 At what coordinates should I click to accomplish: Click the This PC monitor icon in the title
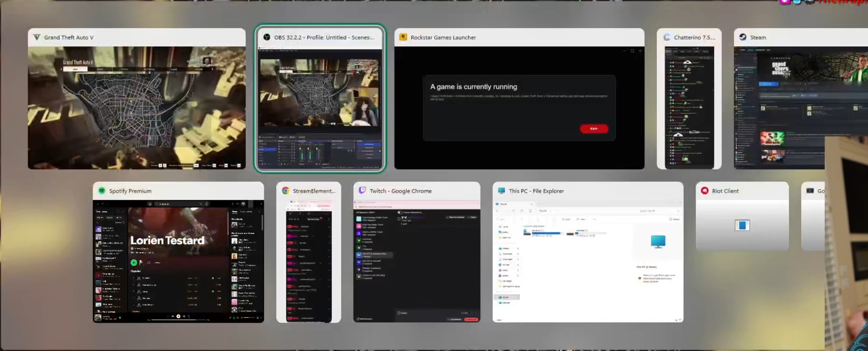point(501,191)
